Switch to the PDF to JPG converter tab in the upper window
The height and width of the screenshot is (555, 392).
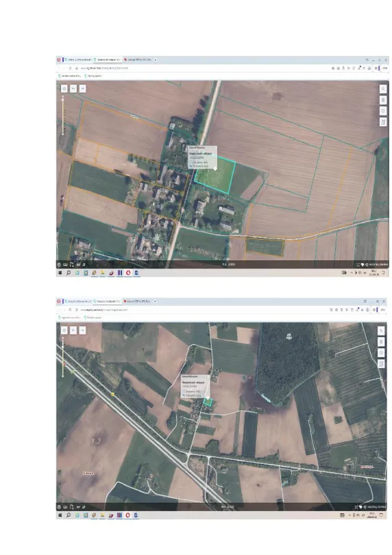[x=137, y=60]
